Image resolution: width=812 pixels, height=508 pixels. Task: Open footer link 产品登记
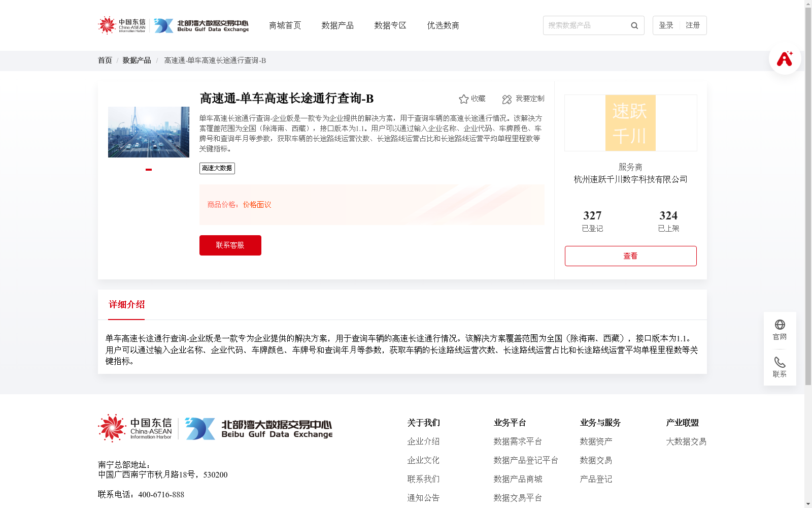click(x=596, y=479)
